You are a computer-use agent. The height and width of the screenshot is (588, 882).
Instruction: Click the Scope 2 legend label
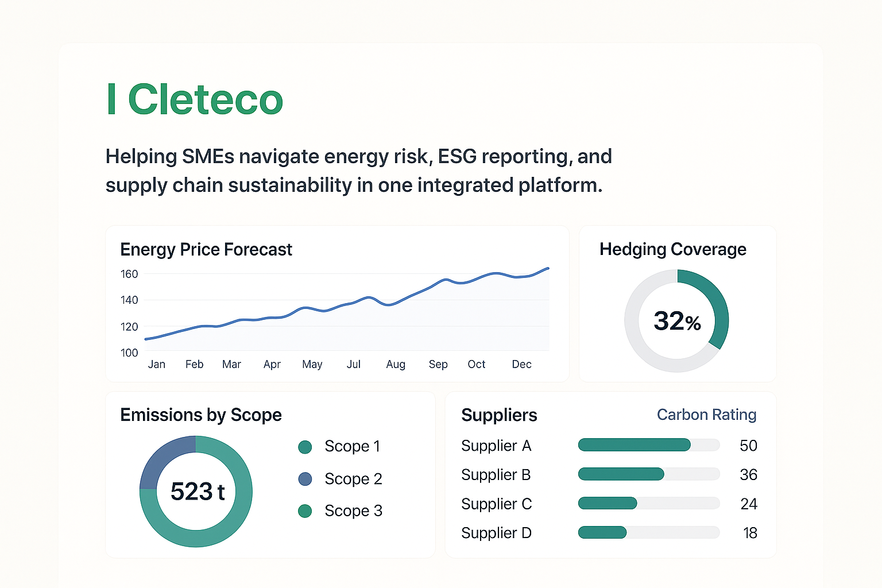(353, 479)
